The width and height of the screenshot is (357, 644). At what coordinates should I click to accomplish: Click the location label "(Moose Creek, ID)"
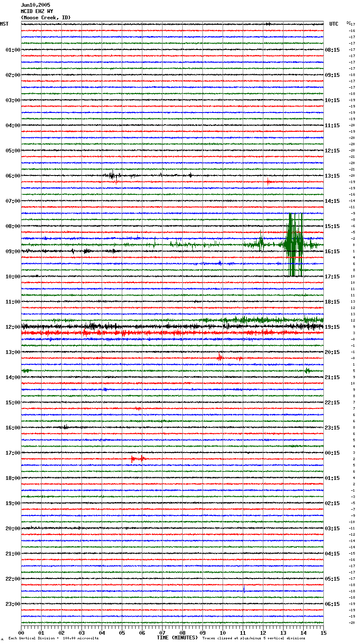[x=46, y=18]
